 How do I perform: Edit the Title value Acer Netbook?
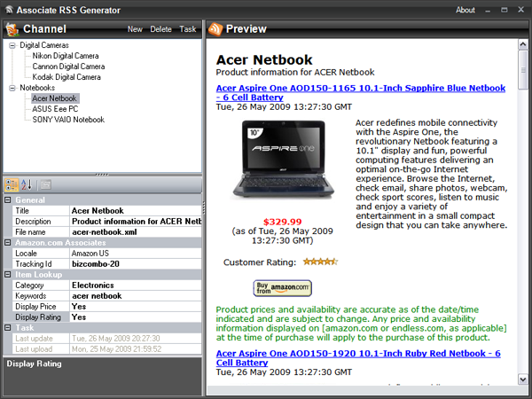[136, 211]
